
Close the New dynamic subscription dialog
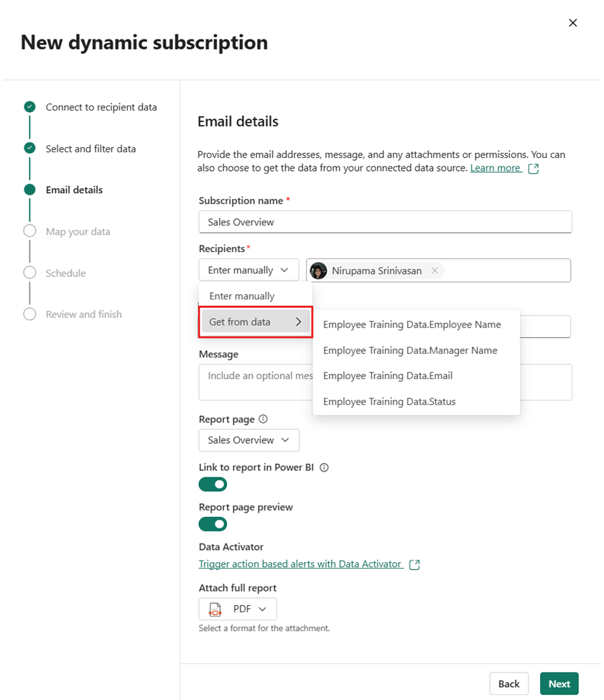(x=572, y=23)
